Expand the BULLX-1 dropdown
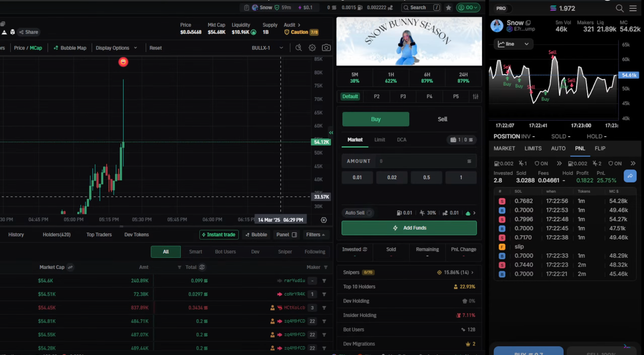Image resolution: width=644 pixels, height=355 pixels. [x=267, y=48]
